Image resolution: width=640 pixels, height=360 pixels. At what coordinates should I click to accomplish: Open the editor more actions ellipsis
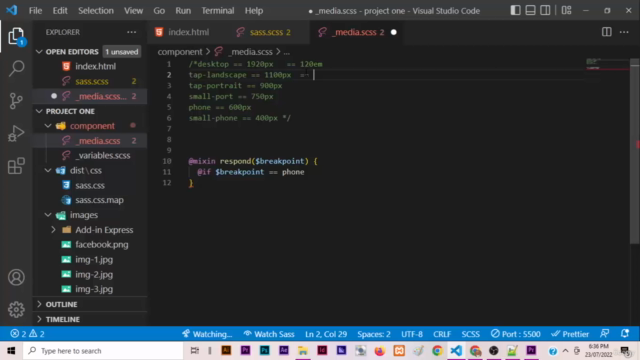(624, 32)
